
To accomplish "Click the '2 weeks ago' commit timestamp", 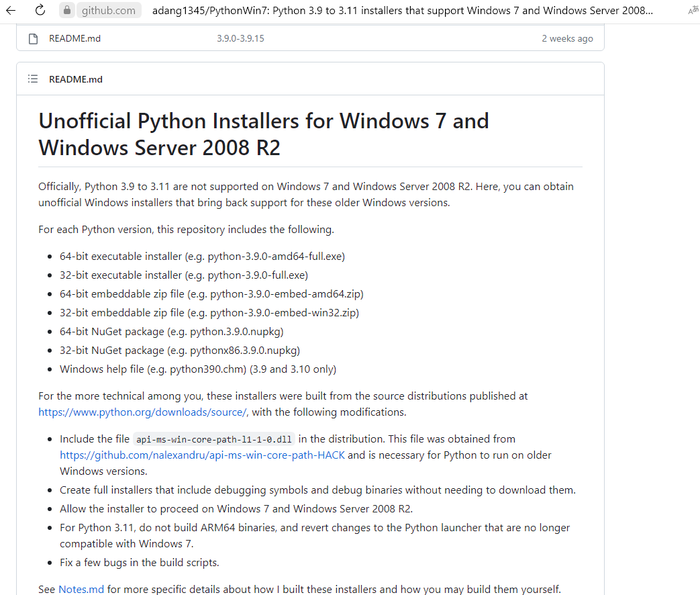I will (567, 39).
